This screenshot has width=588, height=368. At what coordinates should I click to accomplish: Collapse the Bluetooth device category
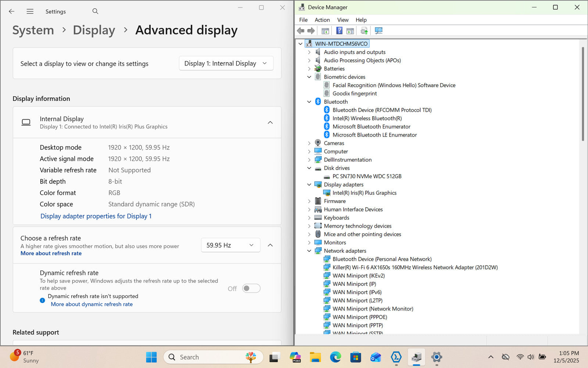pos(309,102)
